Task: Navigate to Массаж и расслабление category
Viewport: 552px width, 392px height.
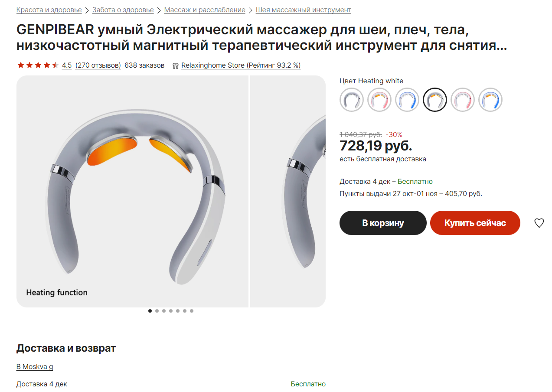Action: (205, 10)
